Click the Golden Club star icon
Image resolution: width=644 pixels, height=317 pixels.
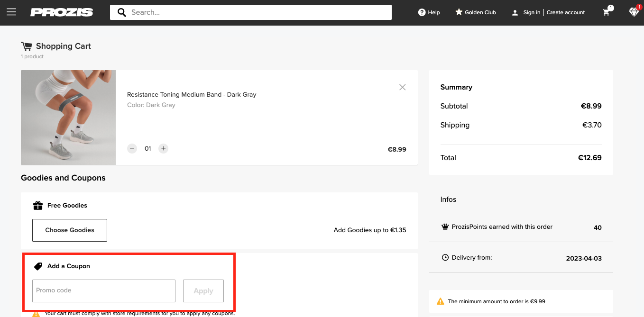pos(459,12)
